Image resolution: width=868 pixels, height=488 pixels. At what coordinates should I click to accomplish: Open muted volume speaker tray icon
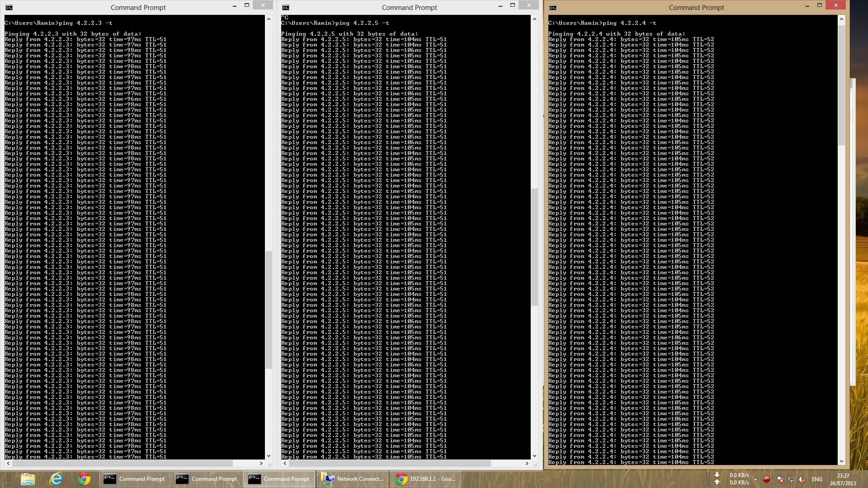pos(802,479)
